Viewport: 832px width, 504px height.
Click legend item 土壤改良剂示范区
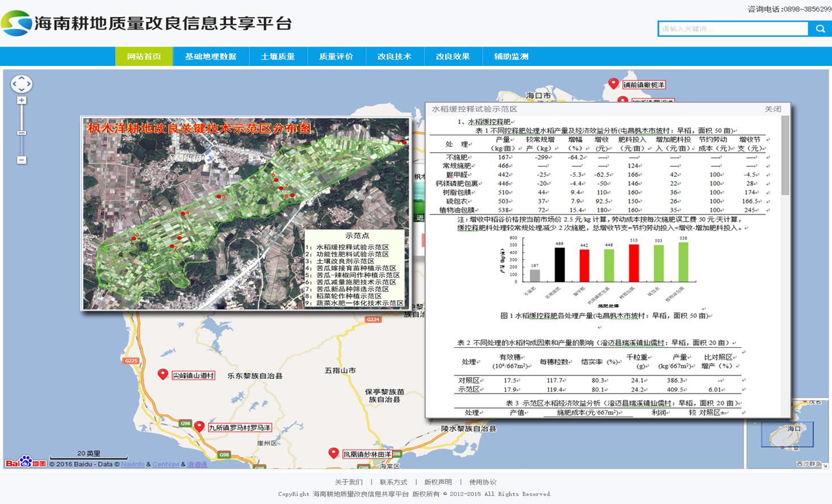340,261
